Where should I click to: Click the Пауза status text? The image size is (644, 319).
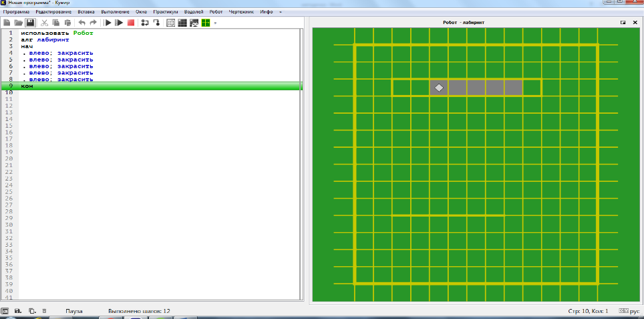click(x=74, y=311)
